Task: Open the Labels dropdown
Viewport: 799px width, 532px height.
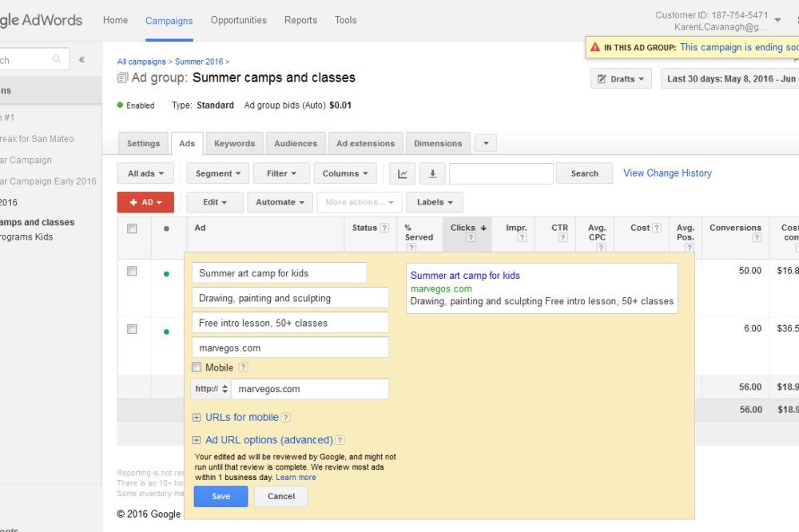Action: tap(435, 202)
